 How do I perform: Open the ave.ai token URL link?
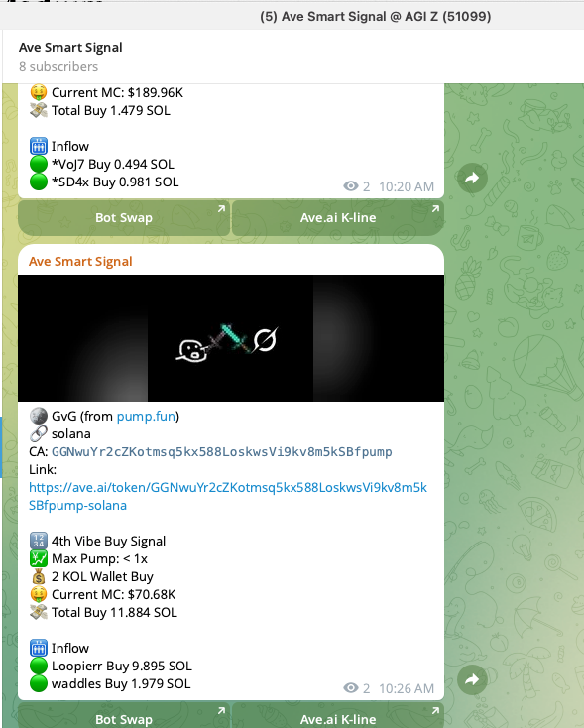point(227,496)
